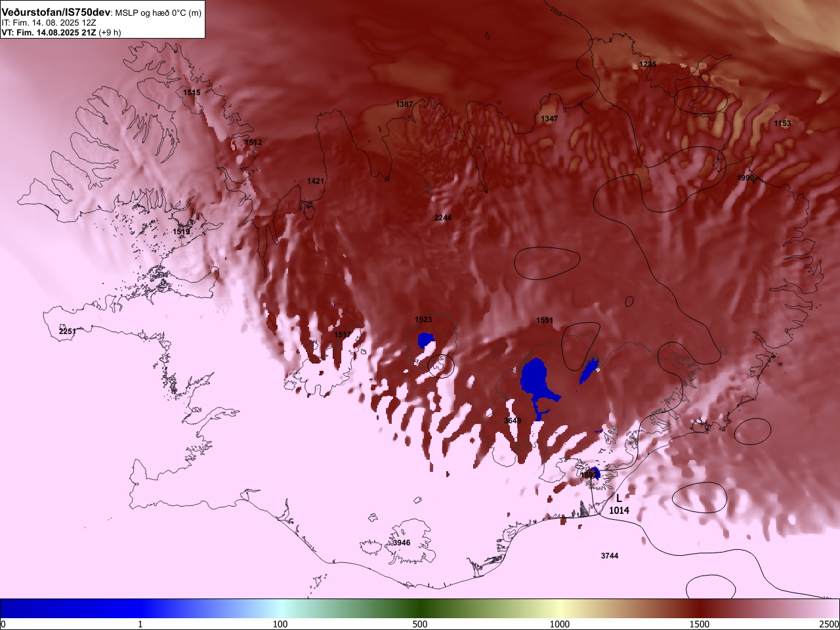This screenshot has width=840, height=630.
Task: Click the 500 tick on the color scale
Action: (x=420, y=624)
